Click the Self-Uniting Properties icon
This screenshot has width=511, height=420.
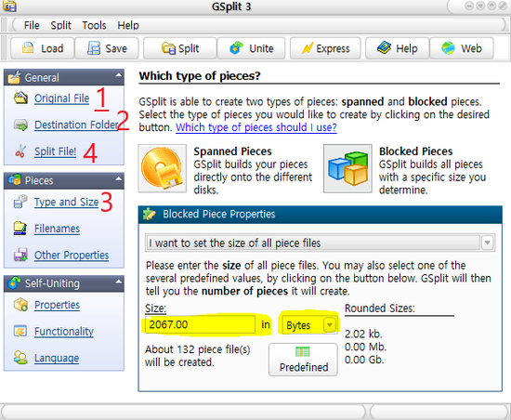pos(20,305)
